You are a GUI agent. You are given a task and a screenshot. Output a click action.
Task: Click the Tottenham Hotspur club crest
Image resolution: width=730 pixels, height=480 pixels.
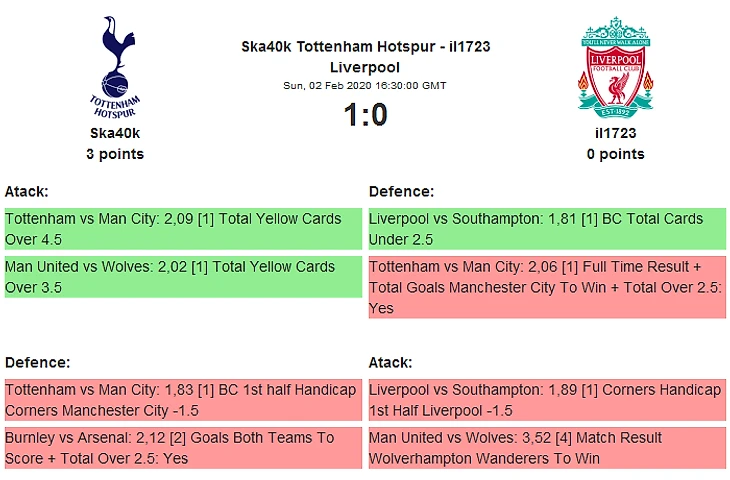click(115, 66)
